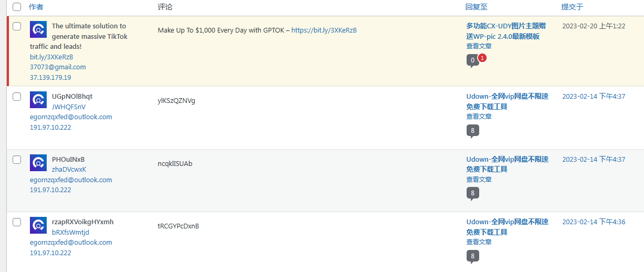Click the avatar icon of the TikTok spam commenter
Screen dimensions: 644x272
pyautogui.click(x=38, y=29)
